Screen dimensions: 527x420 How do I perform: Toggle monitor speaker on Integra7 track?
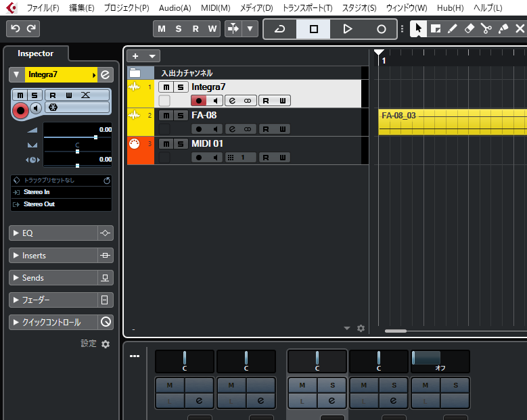point(215,101)
